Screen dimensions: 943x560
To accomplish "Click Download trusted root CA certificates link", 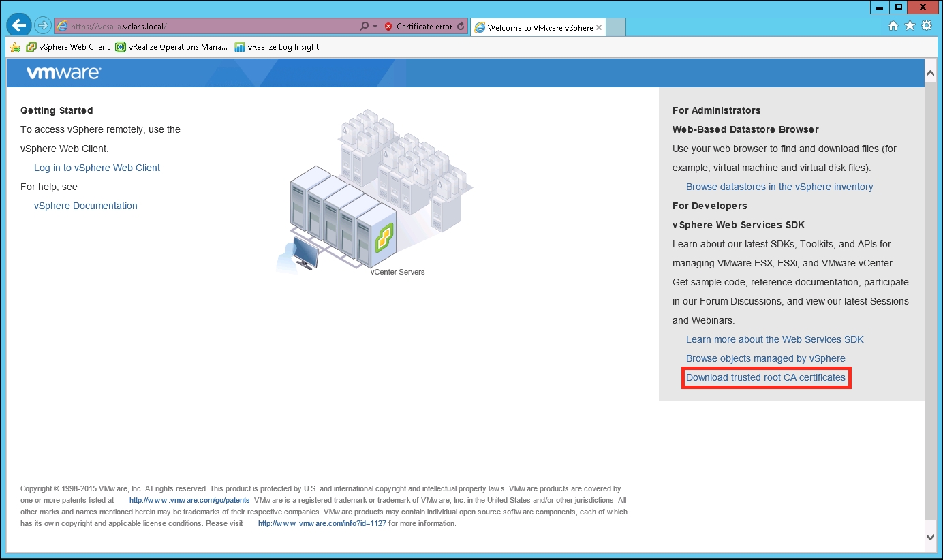I will [766, 377].
